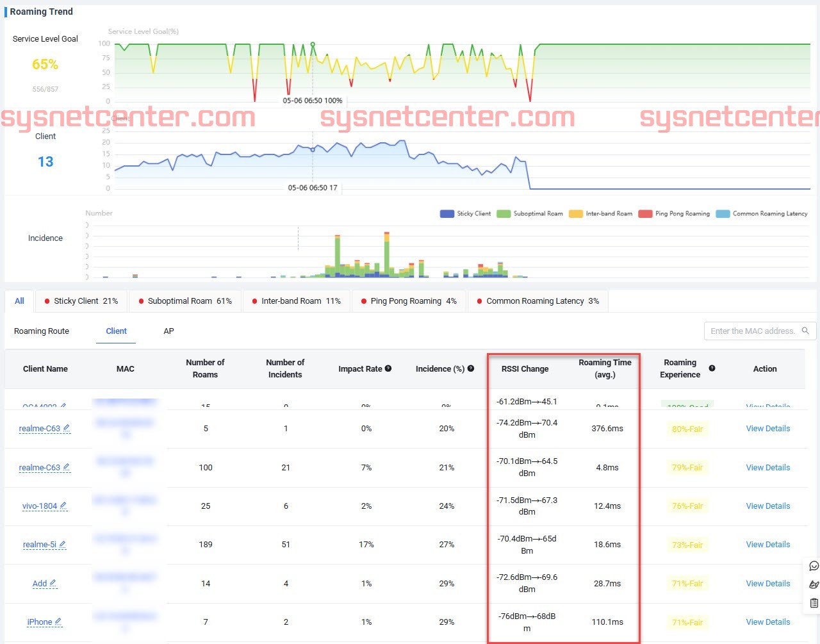Open the iPhone client name link
The width and height of the screenshot is (820, 644).
click(x=40, y=622)
